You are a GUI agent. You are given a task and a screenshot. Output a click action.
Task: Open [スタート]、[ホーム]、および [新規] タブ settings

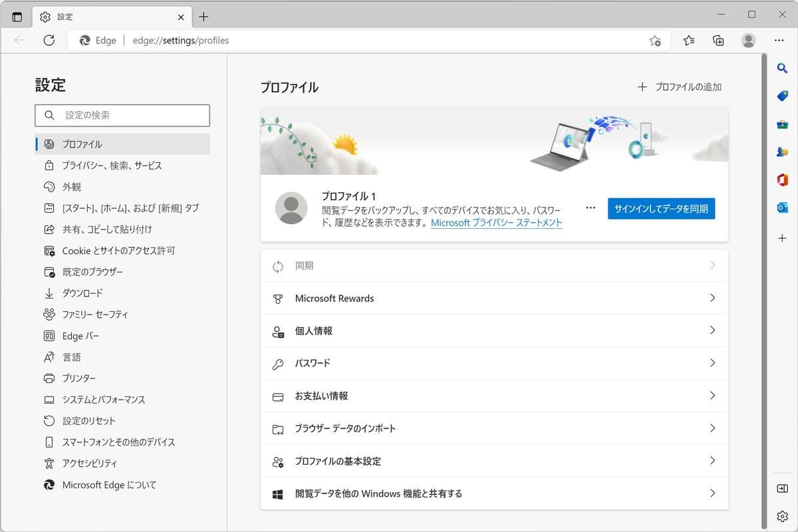pos(122,208)
